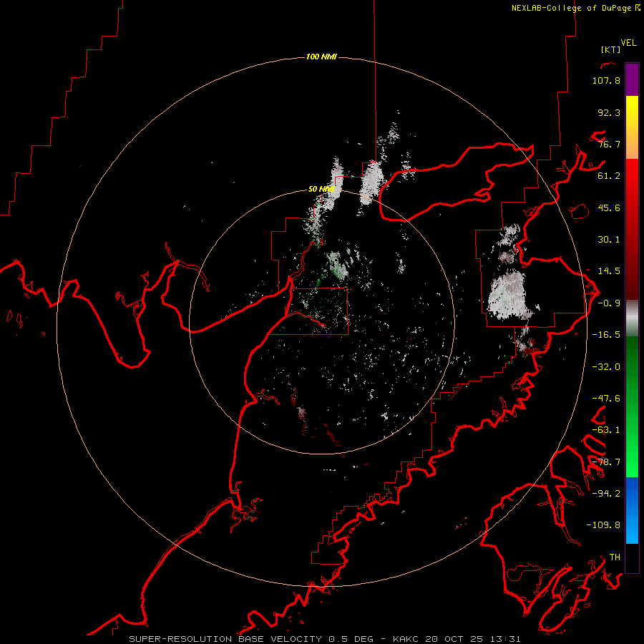Pick the blue segment of color bar

tap(632, 510)
